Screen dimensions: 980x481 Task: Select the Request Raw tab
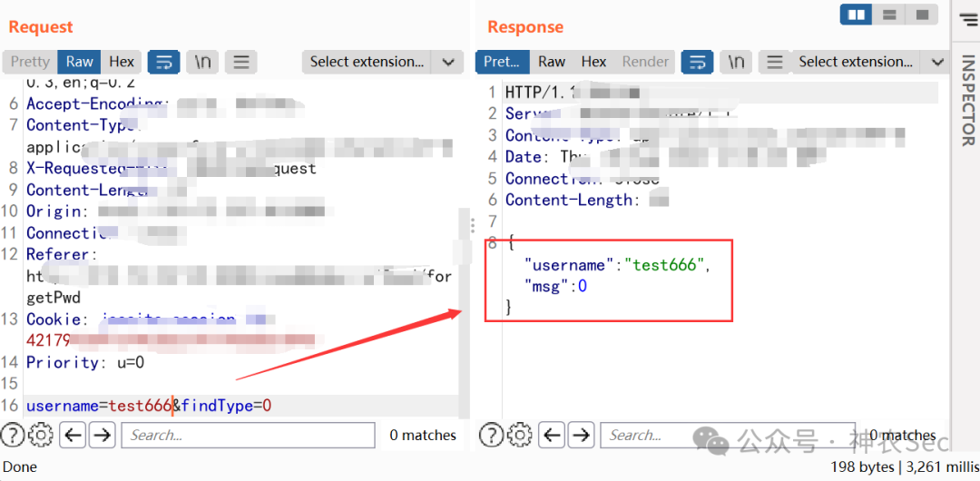click(x=79, y=62)
